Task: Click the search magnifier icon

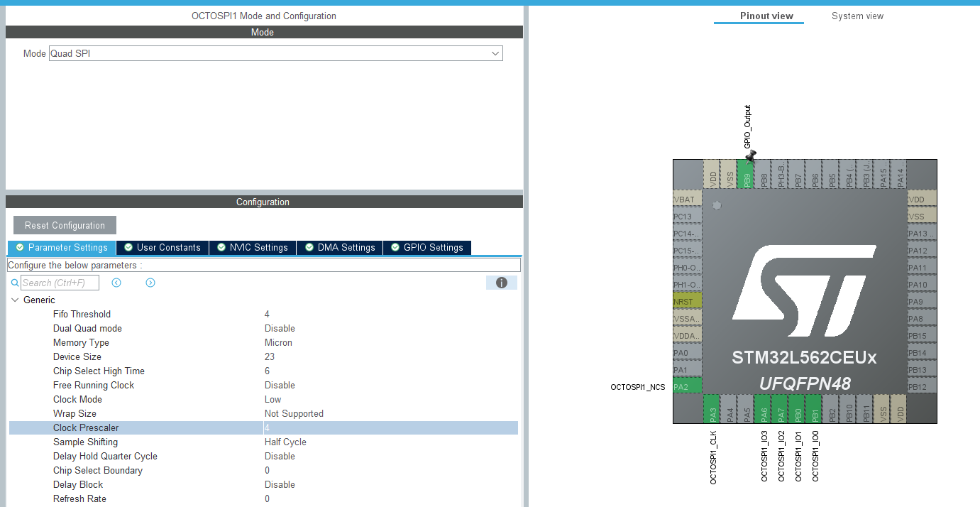Action: 15,283
